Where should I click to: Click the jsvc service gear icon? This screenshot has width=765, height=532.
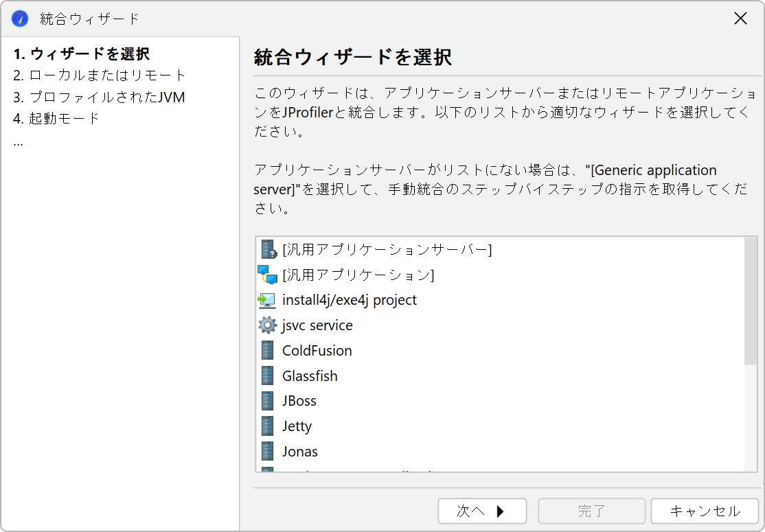click(267, 325)
